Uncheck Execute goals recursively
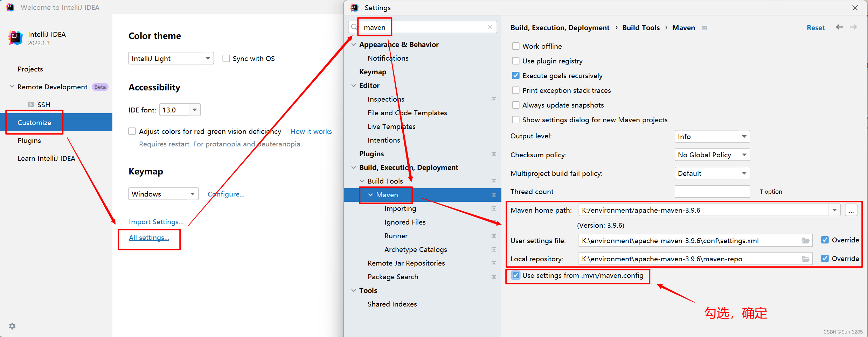Viewport: 868px width, 337px height. [515, 76]
